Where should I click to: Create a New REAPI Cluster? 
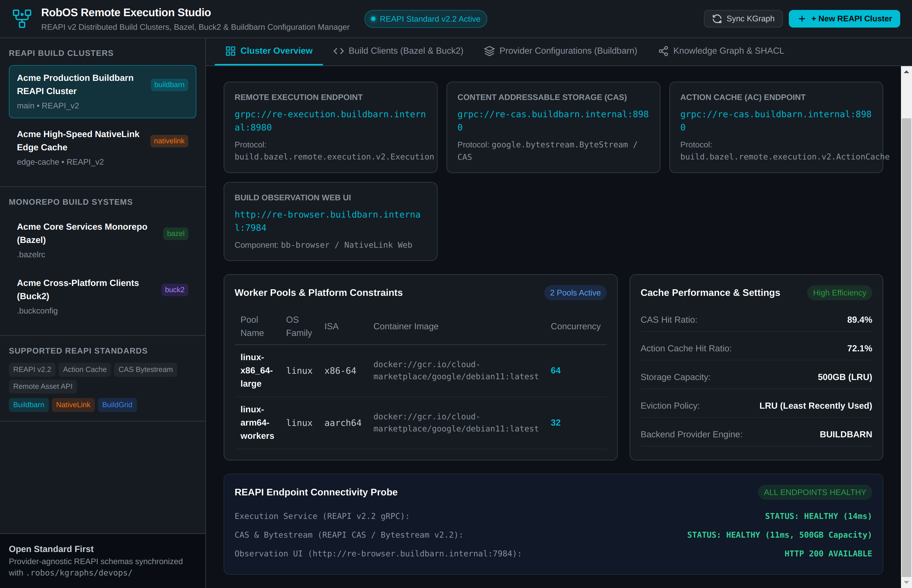click(844, 19)
